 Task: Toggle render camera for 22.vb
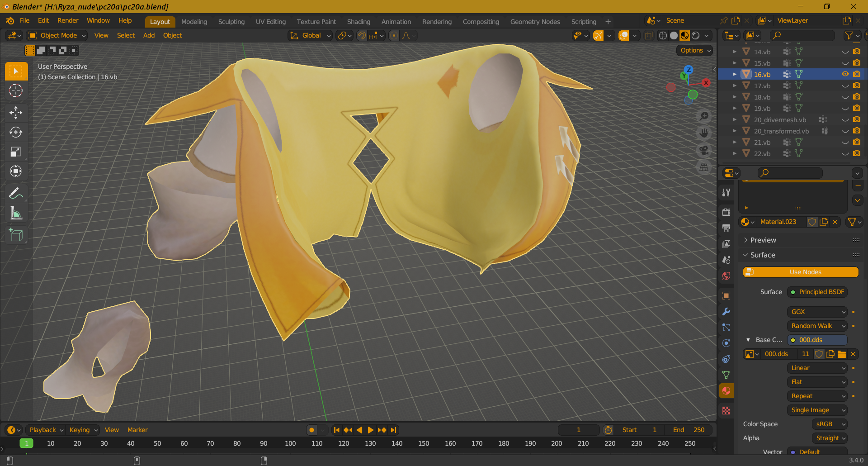(857, 153)
